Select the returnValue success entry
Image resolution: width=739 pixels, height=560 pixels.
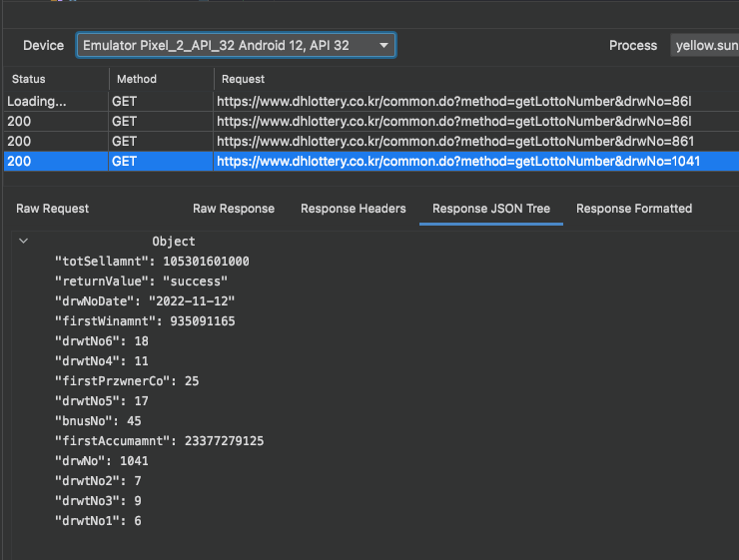(141, 281)
